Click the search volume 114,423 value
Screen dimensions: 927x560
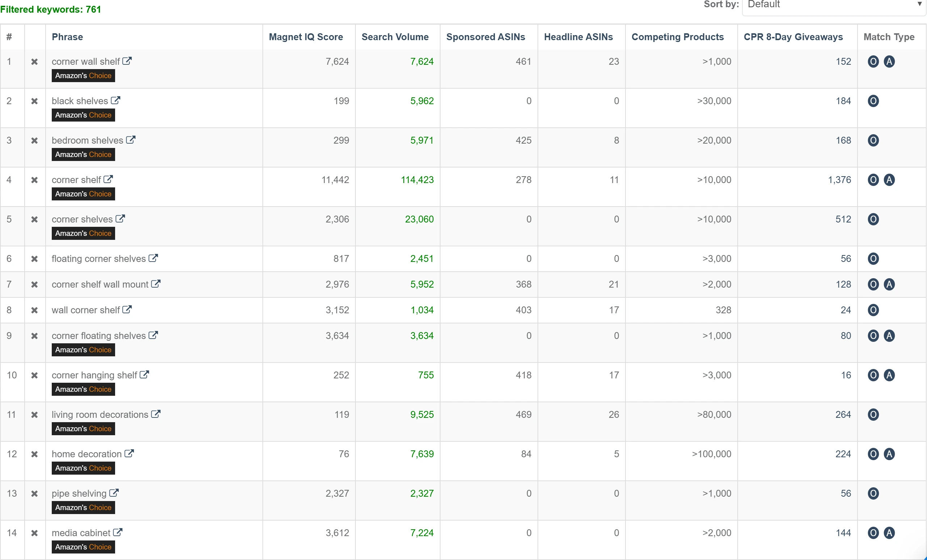click(x=417, y=180)
